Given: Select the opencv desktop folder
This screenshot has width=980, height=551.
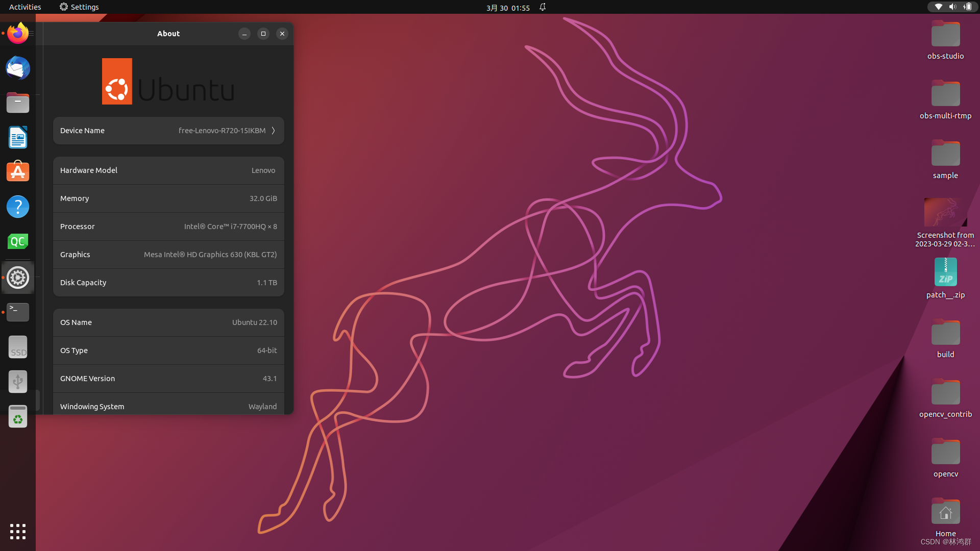Looking at the screenshot, I should point(945,458).
